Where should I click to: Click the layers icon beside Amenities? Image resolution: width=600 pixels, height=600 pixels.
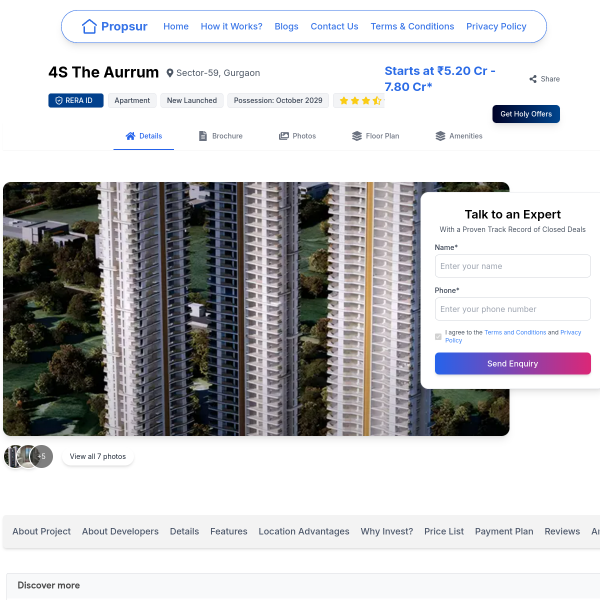(x=440, y=136)
